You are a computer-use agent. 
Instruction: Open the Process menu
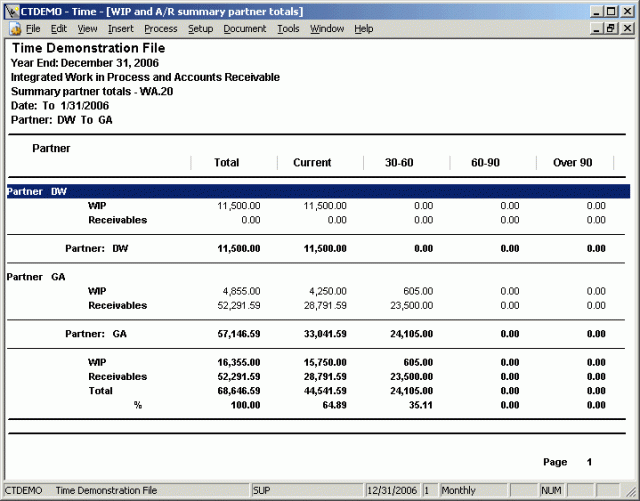160,29
